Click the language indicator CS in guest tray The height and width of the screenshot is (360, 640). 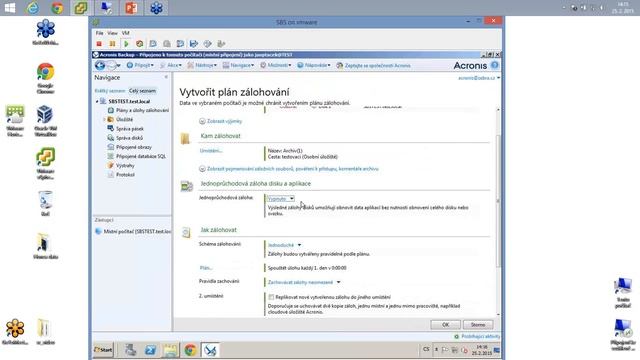426,349
